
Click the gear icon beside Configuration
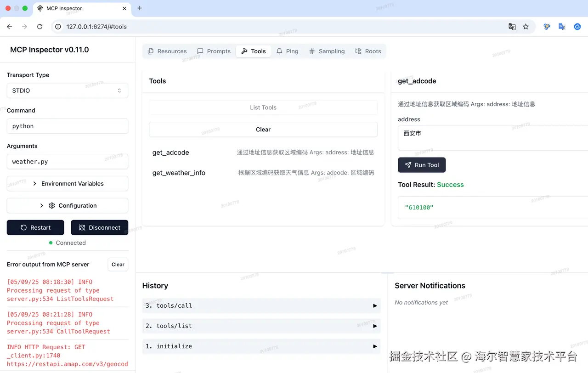tap(52, 206)
